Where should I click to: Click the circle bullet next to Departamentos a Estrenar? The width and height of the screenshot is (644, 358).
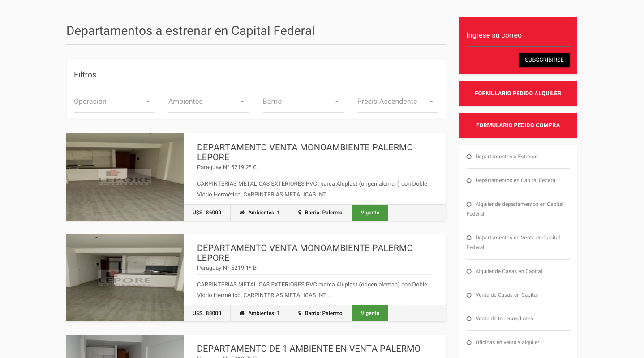[x=469, y=157]
